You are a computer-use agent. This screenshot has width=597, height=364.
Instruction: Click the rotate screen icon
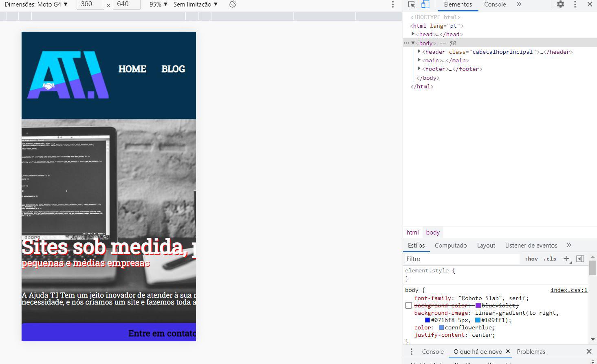coord(233,4)
